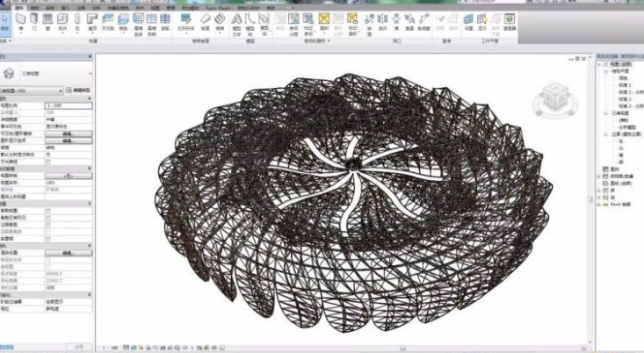
Task: Select the Modify arrow tool
Action: [4, 22]
